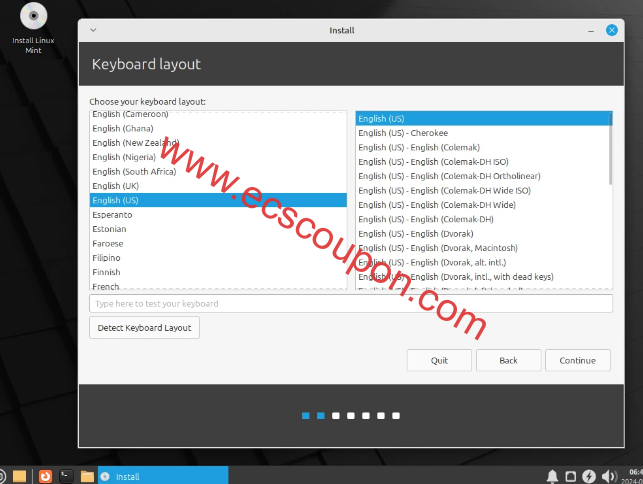Select English (US) variant in right list
This screenshot has width=643, height=484.
point(482,119)
